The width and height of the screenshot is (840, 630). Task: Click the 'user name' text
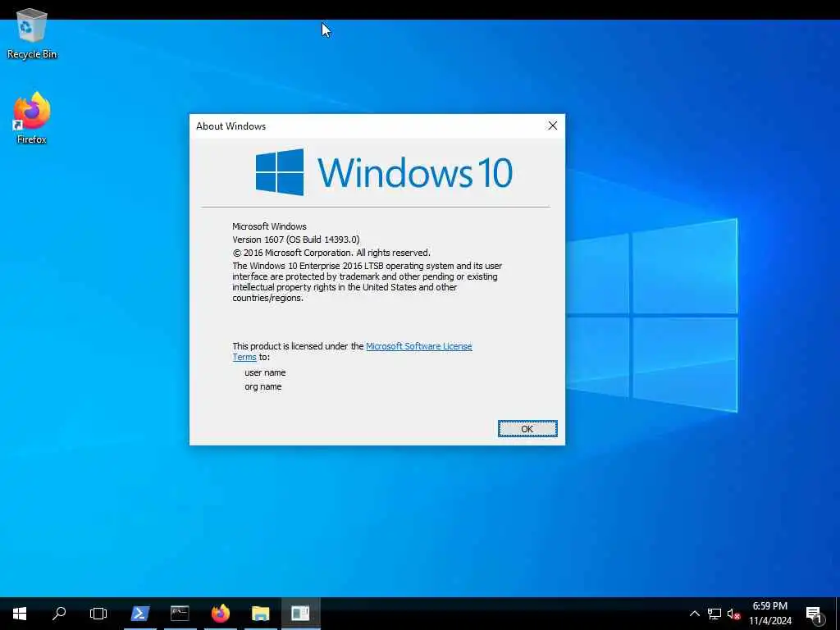[x=265, y=372]
